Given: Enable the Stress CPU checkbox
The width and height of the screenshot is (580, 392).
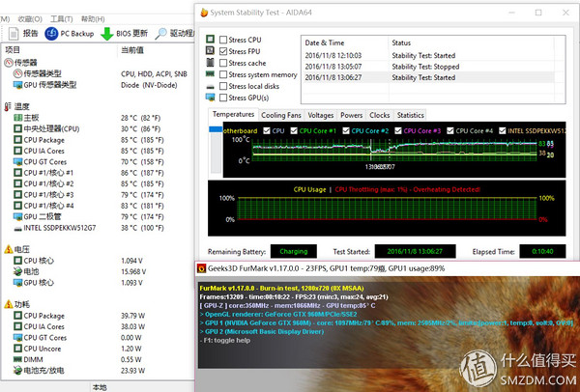Looking at the screenshot, I should point(222,40).
